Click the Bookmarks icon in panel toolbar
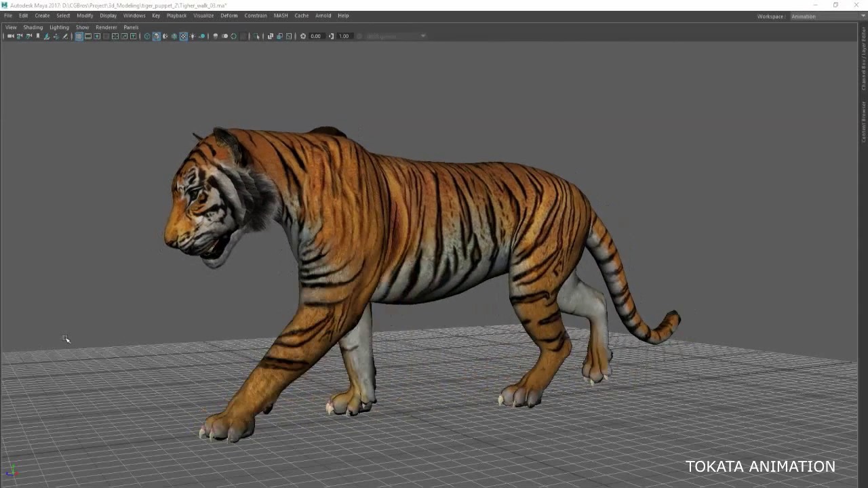 click(x=38, y=36)
